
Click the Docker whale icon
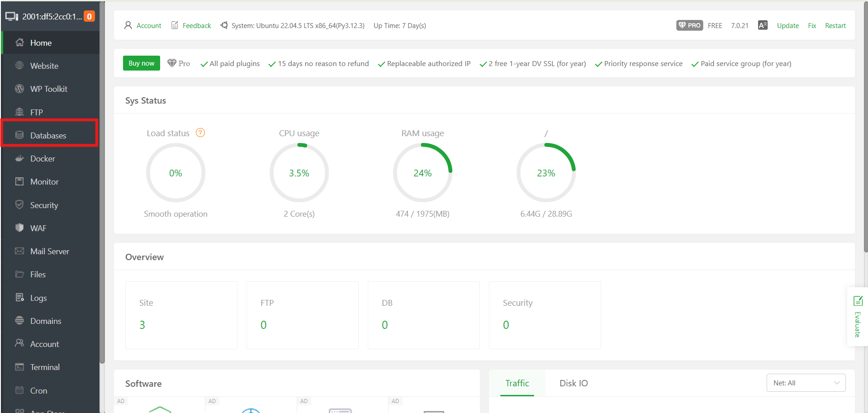point(19,158)
